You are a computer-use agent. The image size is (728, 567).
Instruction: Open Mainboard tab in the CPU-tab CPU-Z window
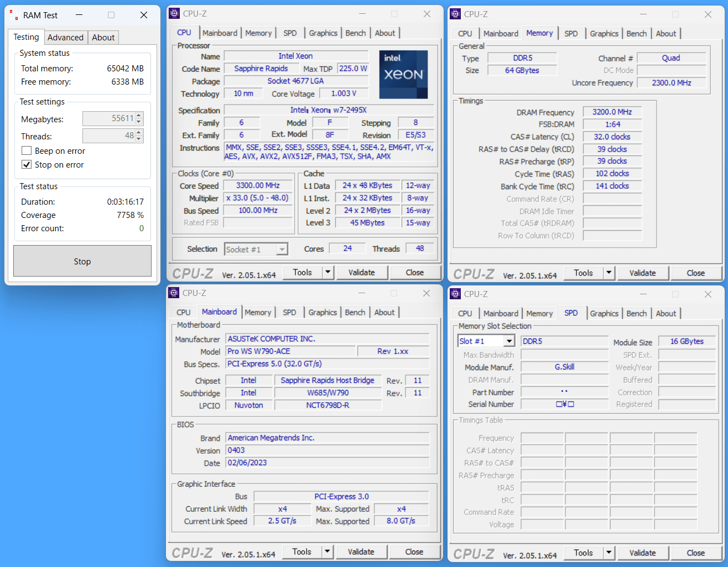click(220, 33)
